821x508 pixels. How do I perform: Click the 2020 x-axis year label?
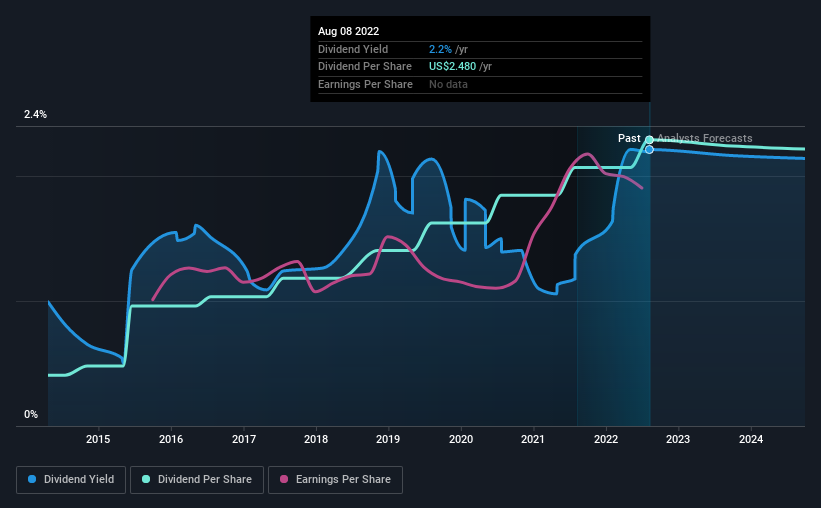point(461,439)
